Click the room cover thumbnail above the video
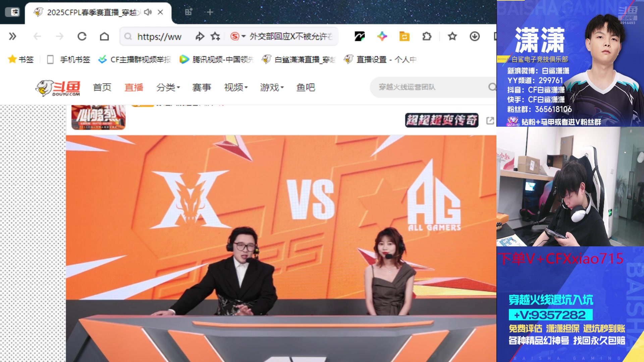644x362 pixels. (x=98, y=117)
